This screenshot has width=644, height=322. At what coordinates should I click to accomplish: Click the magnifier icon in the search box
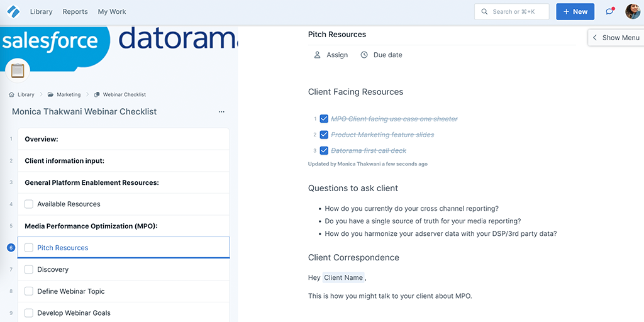coord(485,11)
